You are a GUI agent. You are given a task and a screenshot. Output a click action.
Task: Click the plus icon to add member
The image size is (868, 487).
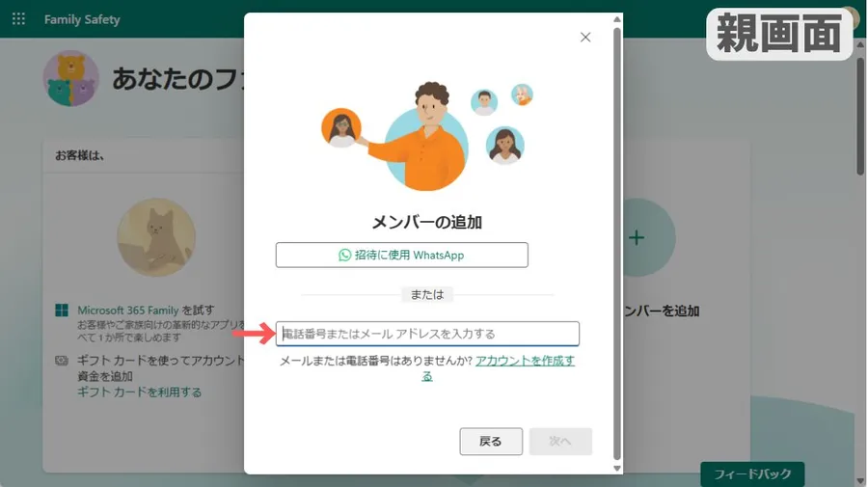point(636,237)
